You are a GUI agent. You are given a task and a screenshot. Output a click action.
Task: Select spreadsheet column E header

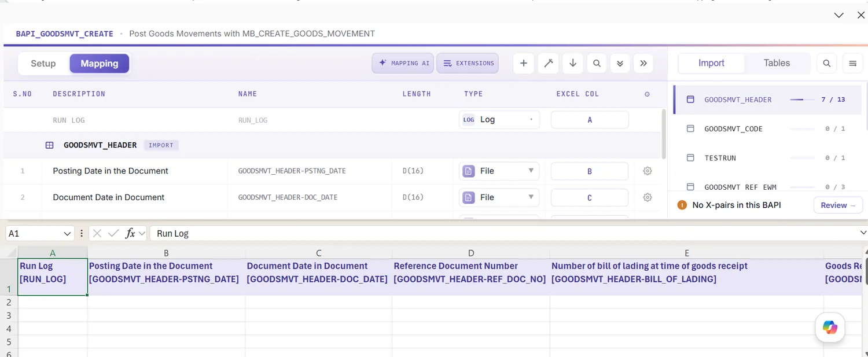tap(687, 253)
